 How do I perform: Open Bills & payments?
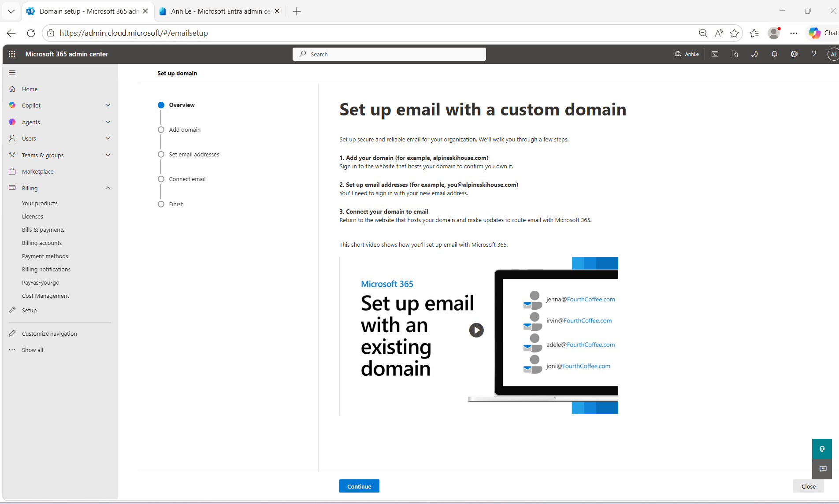point(43,230)
